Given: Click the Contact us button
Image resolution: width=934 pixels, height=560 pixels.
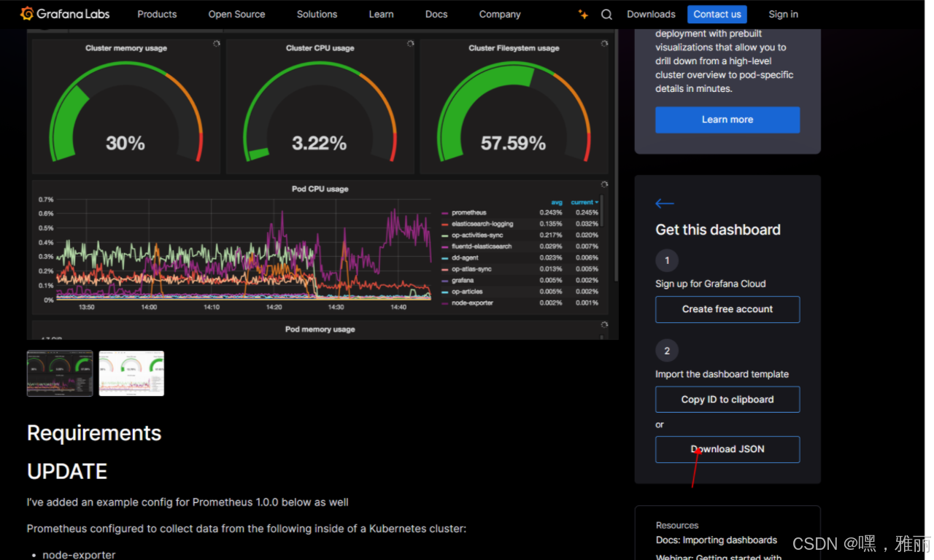Looking at the screenshot, I should (717, 14).
